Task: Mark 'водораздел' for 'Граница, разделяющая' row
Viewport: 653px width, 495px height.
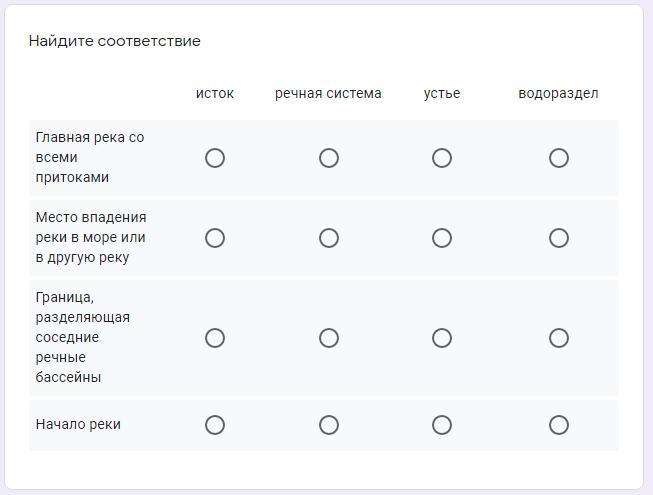Action: click(x=558, y=338)
